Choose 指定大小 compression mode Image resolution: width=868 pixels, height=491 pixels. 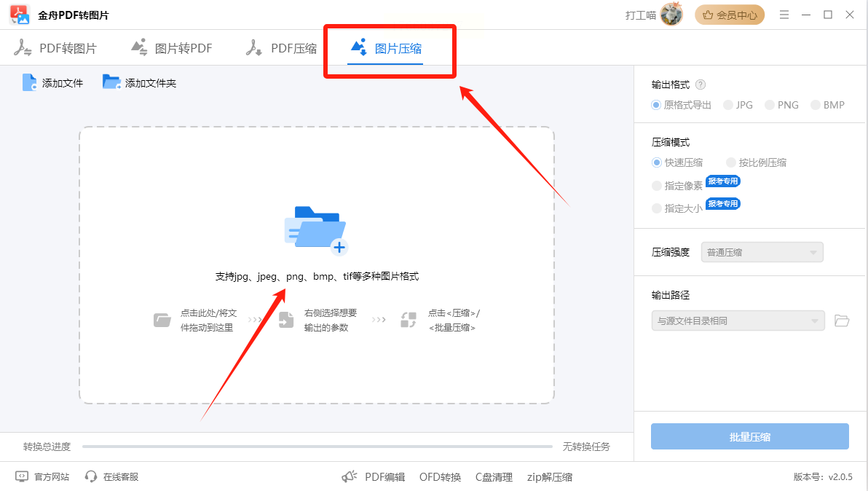point(677,208)
